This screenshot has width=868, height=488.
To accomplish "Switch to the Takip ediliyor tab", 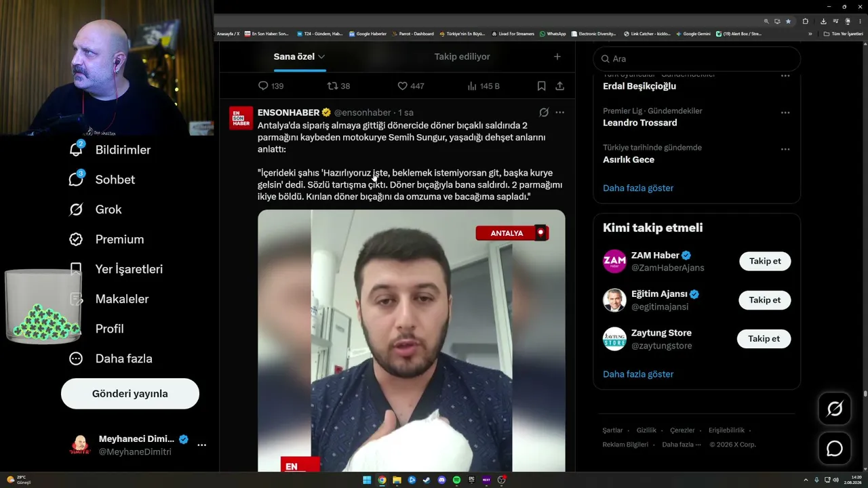I will [462, 57].
